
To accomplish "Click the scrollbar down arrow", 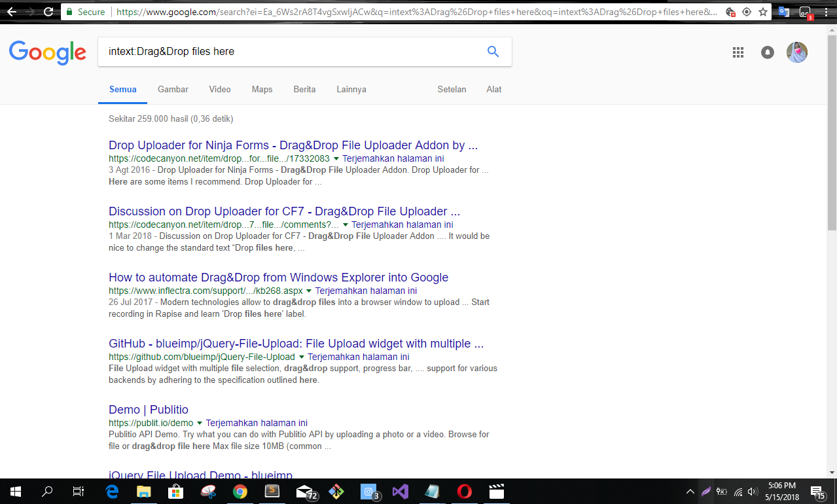I will [x=832, y=473].
